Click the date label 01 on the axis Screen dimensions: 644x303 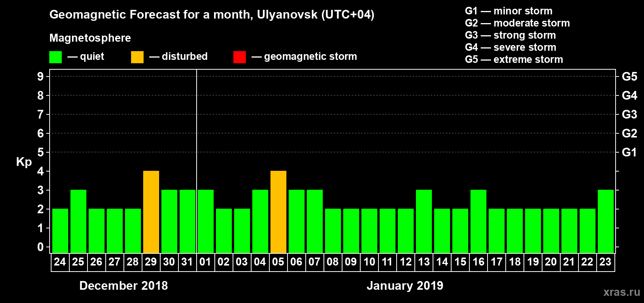click(205, 262)
